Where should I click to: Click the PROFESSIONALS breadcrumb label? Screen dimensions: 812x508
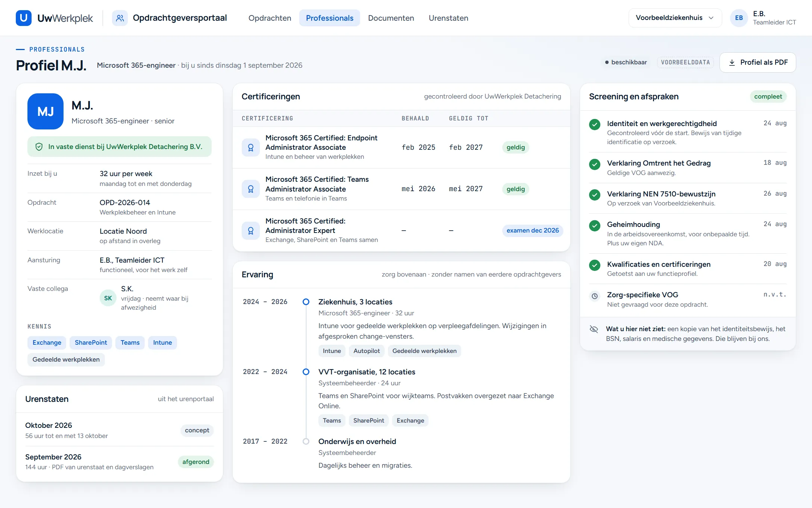(x=57, y=49)
